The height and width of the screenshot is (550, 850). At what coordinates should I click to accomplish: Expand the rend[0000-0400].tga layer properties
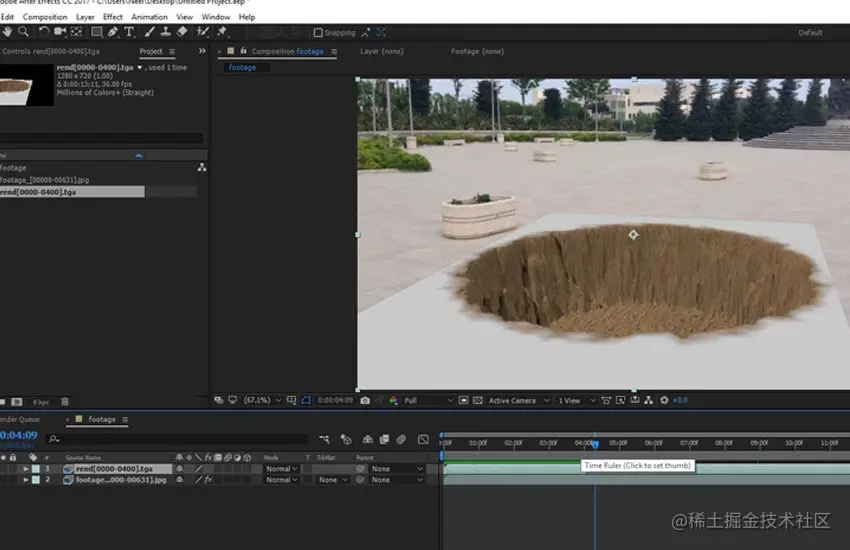[26, 468]
